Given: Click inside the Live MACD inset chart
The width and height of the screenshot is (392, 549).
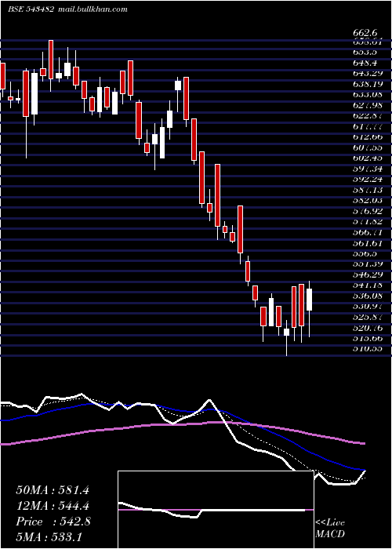Looking at the screenshot, I should pos(216,510).
